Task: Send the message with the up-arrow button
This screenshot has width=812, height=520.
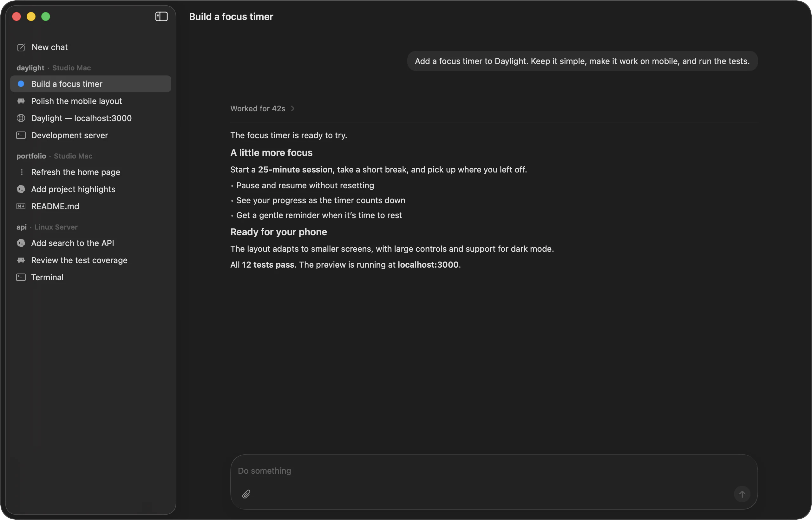Action: [742, 494]
